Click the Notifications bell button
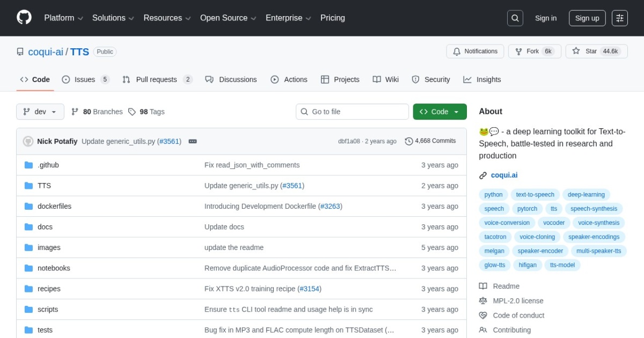 click(475, 52)
